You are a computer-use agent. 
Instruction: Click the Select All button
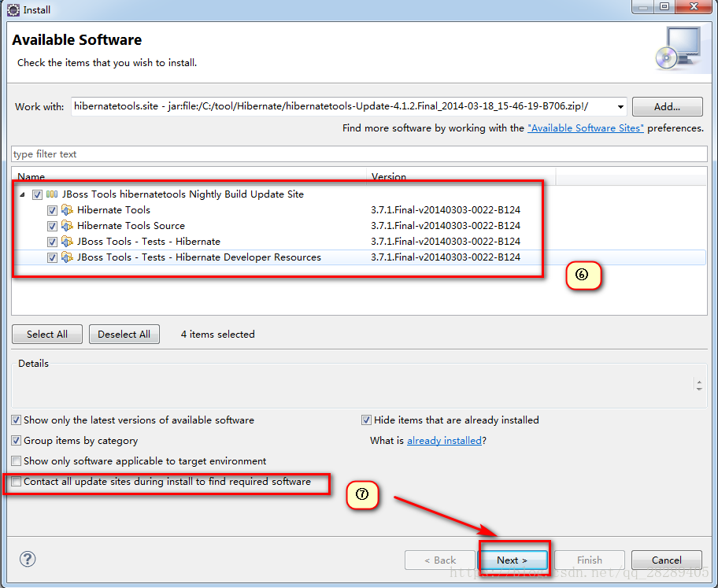coord(47,335)
